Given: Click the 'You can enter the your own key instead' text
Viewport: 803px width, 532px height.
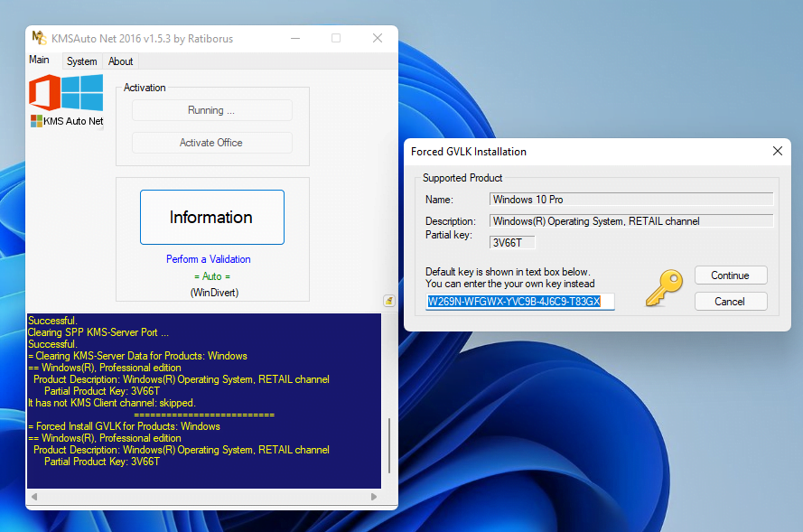Looking at the screenshot, I should click(510, 284).
